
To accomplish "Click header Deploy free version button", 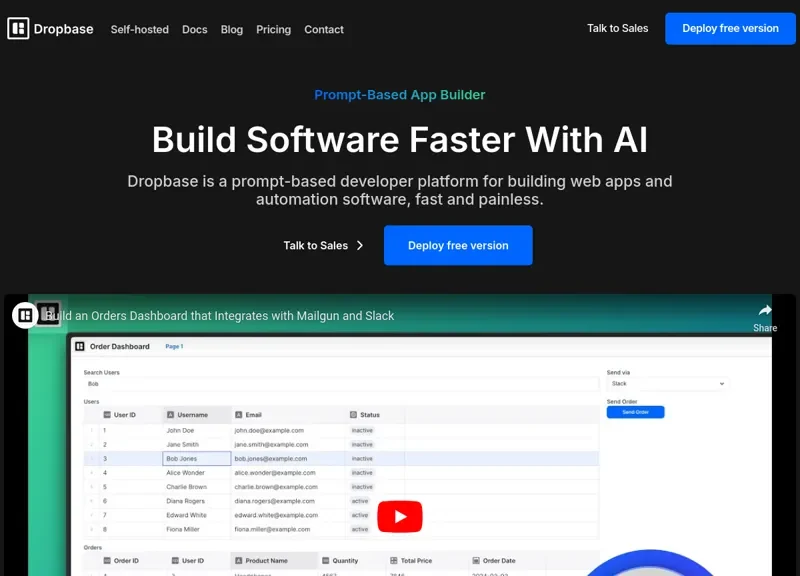I will [730, 29].
